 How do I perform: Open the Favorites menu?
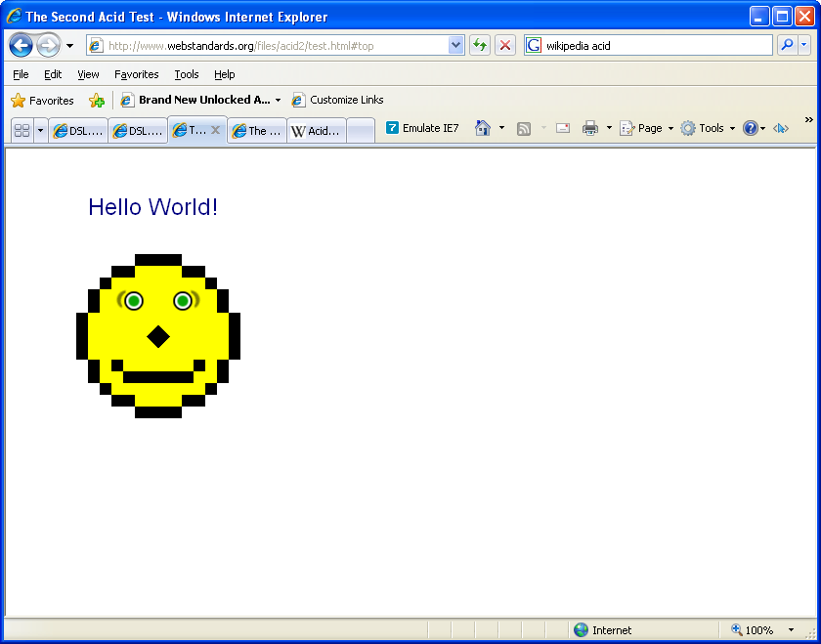pyautogui.click(x=137, y=74)
